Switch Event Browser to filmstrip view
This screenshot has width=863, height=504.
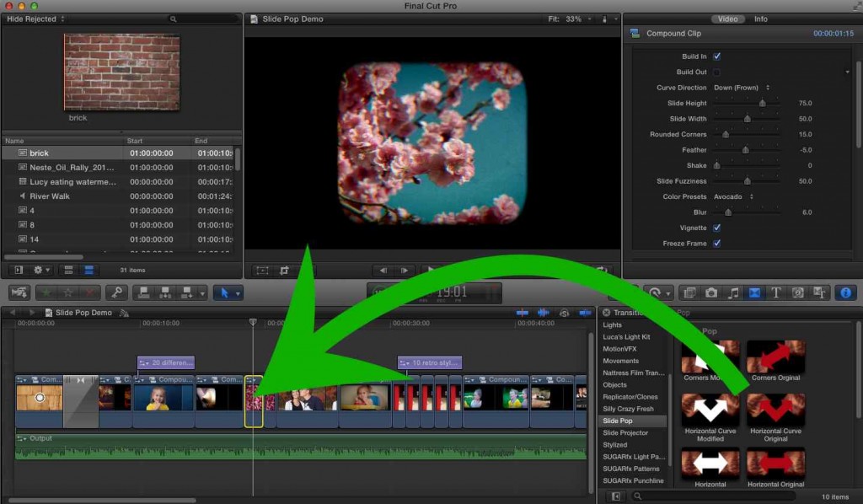[x=69, y=271]
